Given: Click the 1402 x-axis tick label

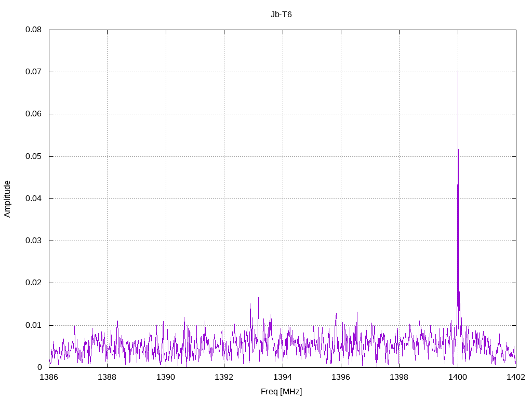Looking at the screenshot, I should pos(516,377).
